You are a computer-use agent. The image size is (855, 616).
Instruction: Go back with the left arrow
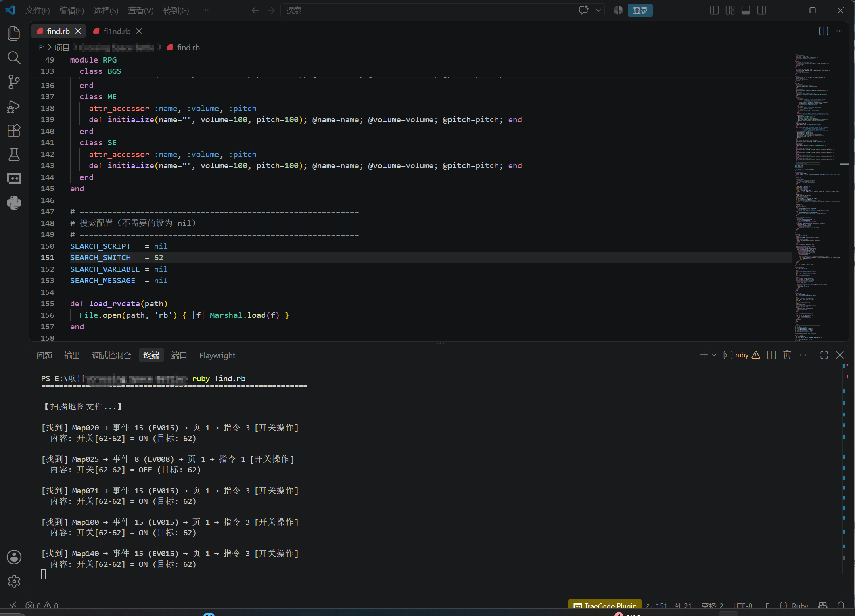coord(255,10)
